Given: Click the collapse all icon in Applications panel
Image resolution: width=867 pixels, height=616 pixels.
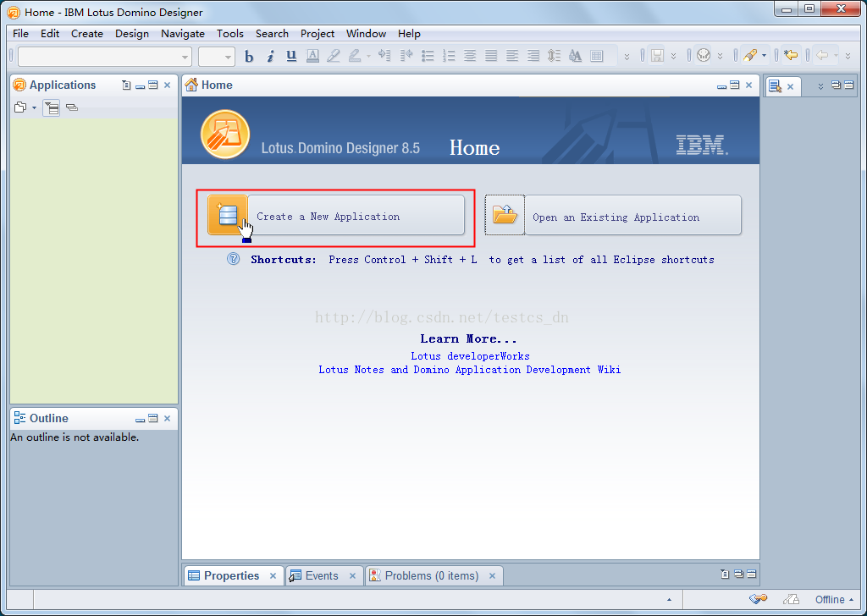Looking at the screenshot, I should click(72, 107).
